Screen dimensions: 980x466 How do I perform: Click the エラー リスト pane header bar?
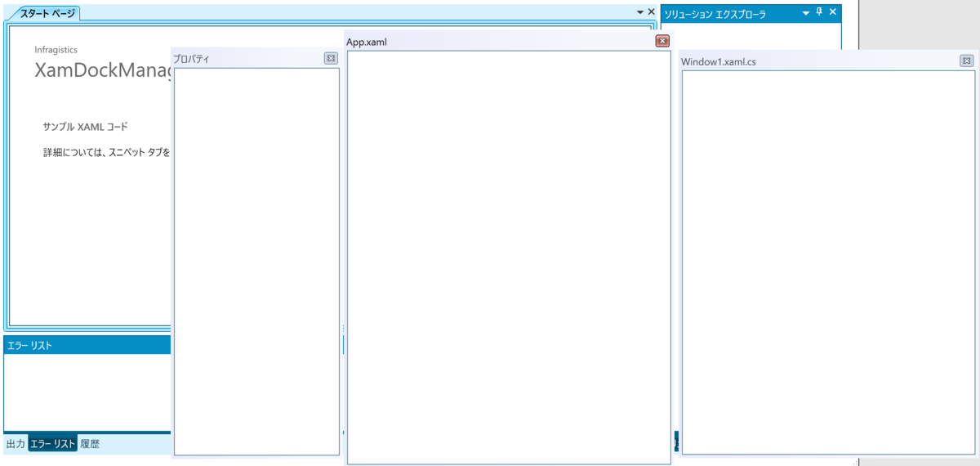click(x=87, y=345)
